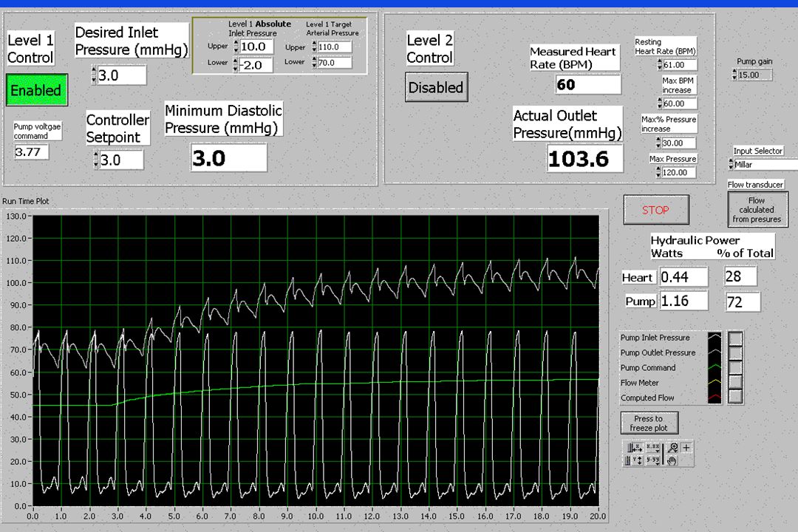The image size is (798, 532).
Task: Select the hand pan tool in graph palette
Action: tap(672, 461)
